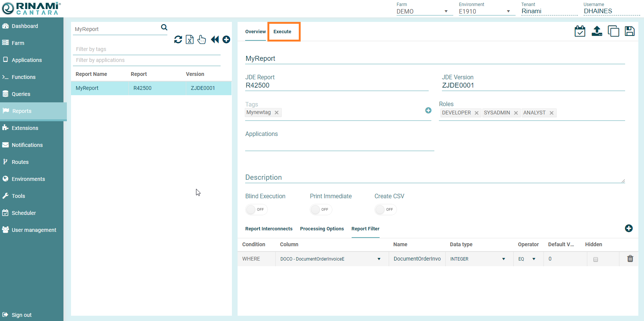The width and height of the screenshot is (644, 321).
Task: Expand the Environment E1910 dropdown
Action: [x=484, y=11]
